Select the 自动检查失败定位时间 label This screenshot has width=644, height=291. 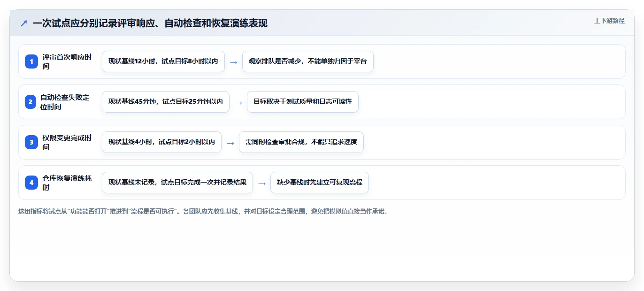[x=65, y=102]
